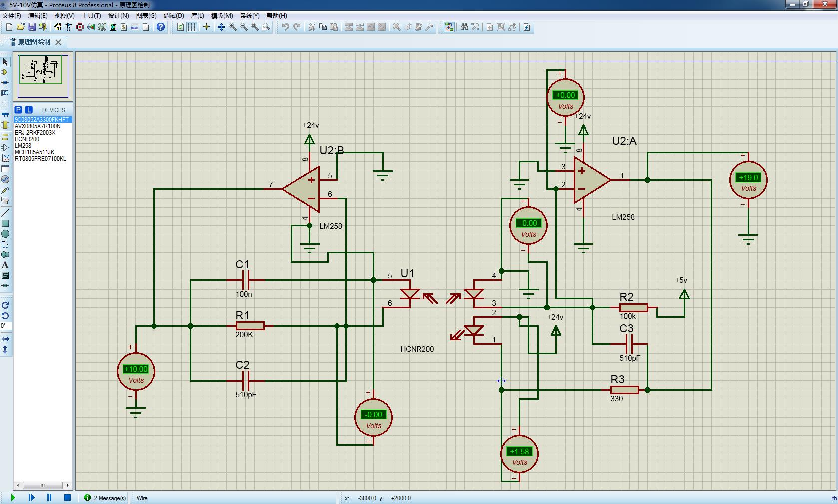Open property assignment tool wrench-A icon
The image size is (838, 504).
point(475,27)
